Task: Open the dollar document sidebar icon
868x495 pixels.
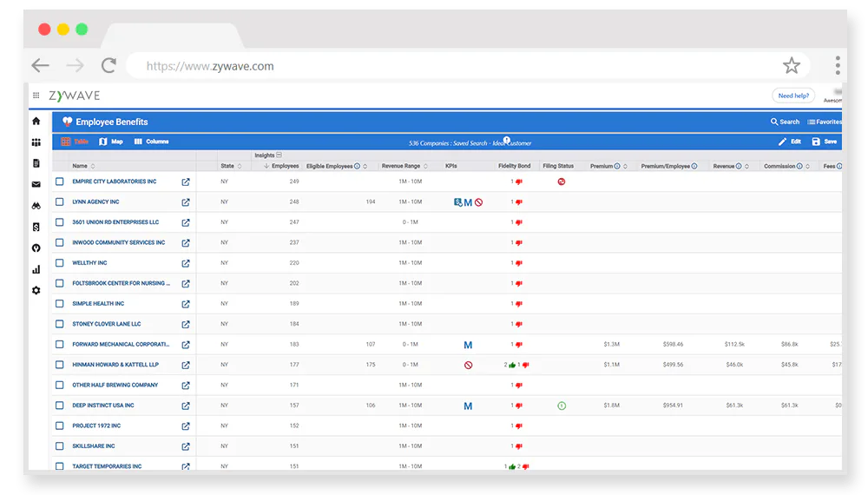Action: (x=36, y=227)
